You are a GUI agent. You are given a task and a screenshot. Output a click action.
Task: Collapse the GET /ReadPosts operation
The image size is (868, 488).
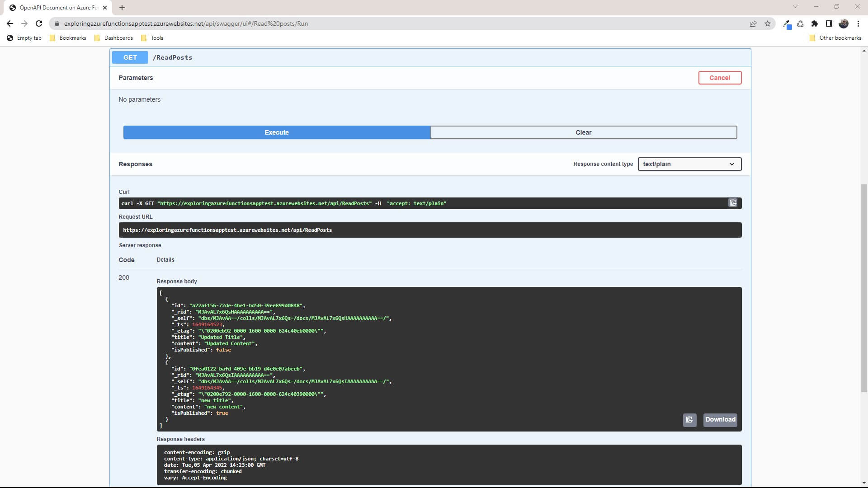(x=430, y=57)
